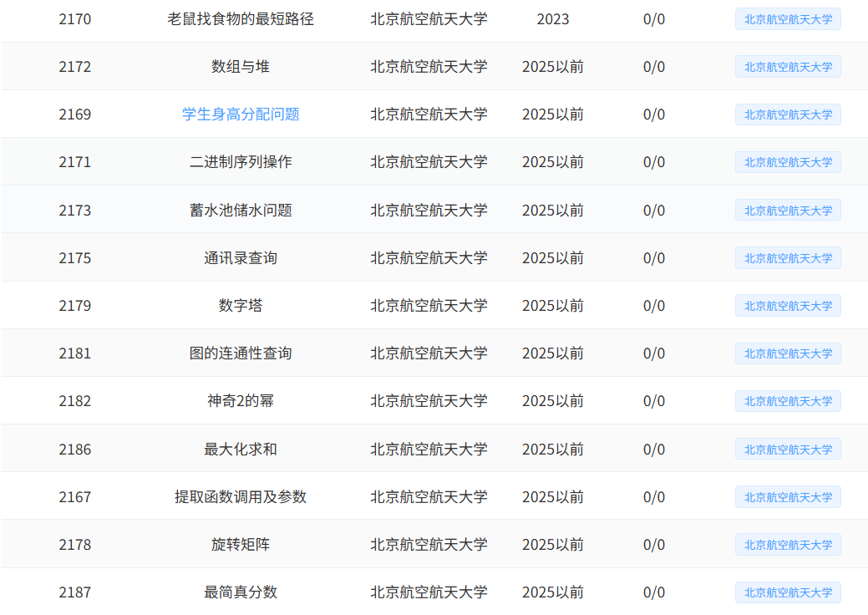Select problem ID 2181
The height and width of the screenshot is (615, 868).
coord(74,353)
